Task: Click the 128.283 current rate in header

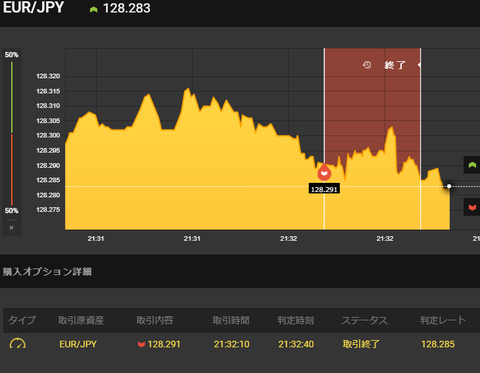Action: click(x=127, y=9)
